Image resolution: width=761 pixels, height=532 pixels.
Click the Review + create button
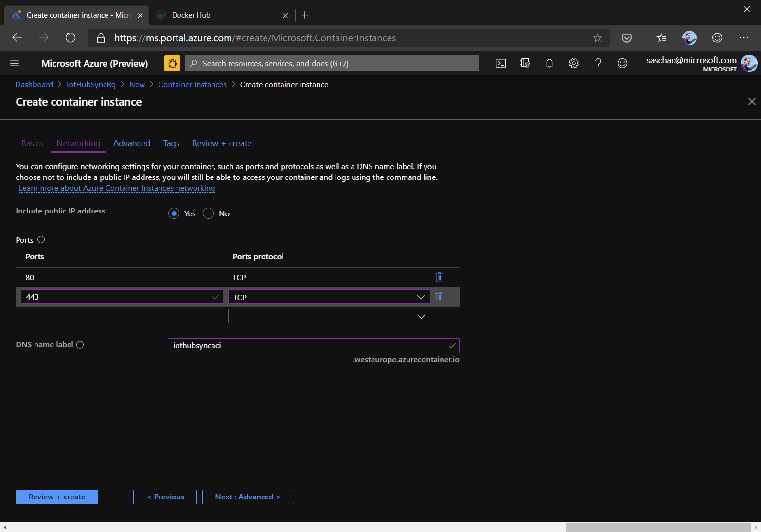(x=57, y=497)
